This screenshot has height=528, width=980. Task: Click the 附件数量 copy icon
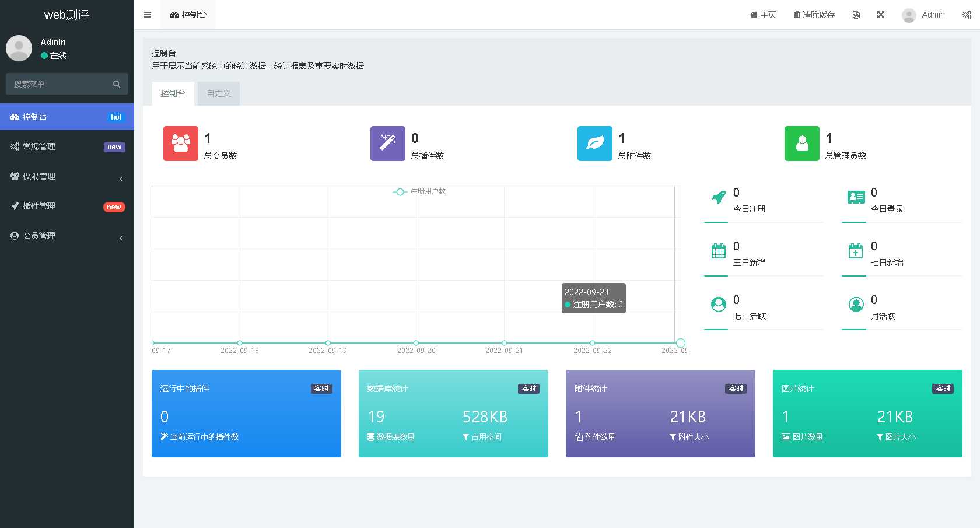(579, 437)
